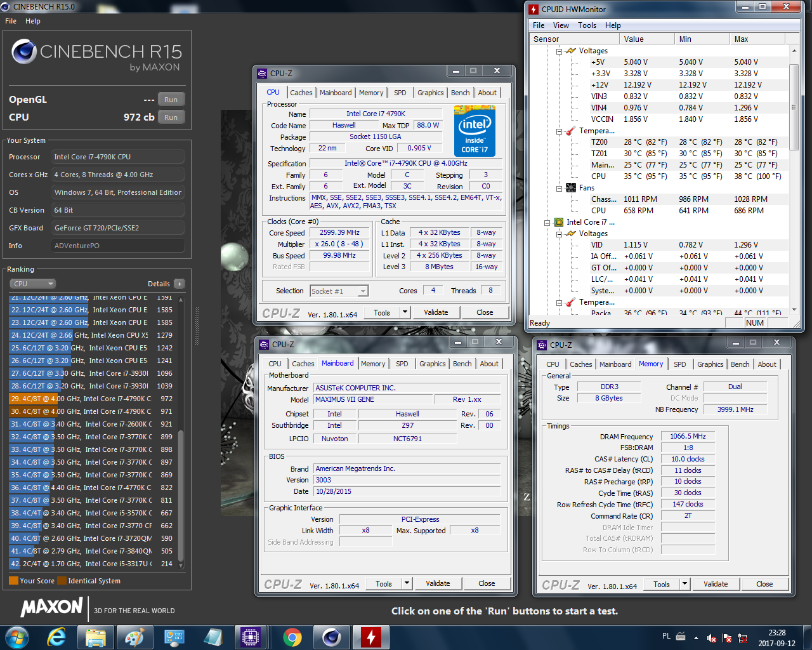The height and width of the screenshot is (650, 812).
Task: Collapse the Fans node in HWMonitor
Action: [559, 188]
